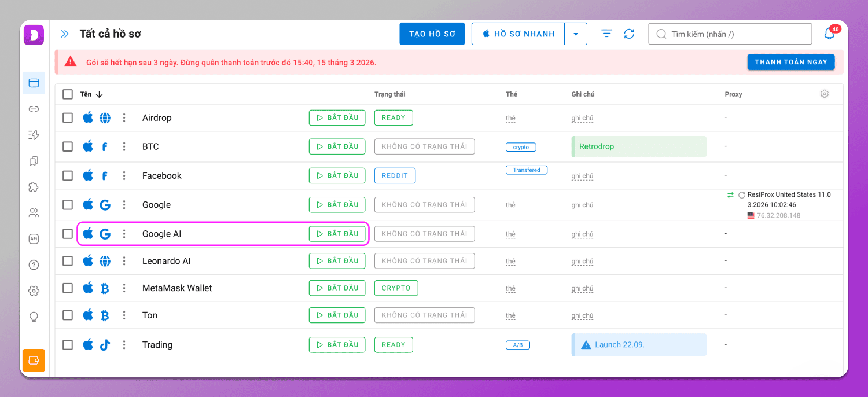The width and height of the screenshot is (868, 397).
Task: Check the Google AI profile checkbox
Action: (x=68, y=234)
